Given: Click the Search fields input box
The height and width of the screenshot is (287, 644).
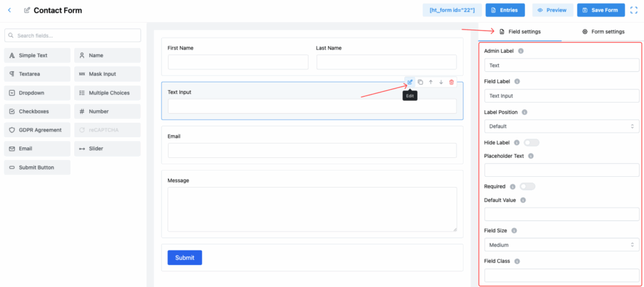Looking at the screenshot, I should click(x=72, y=36).
